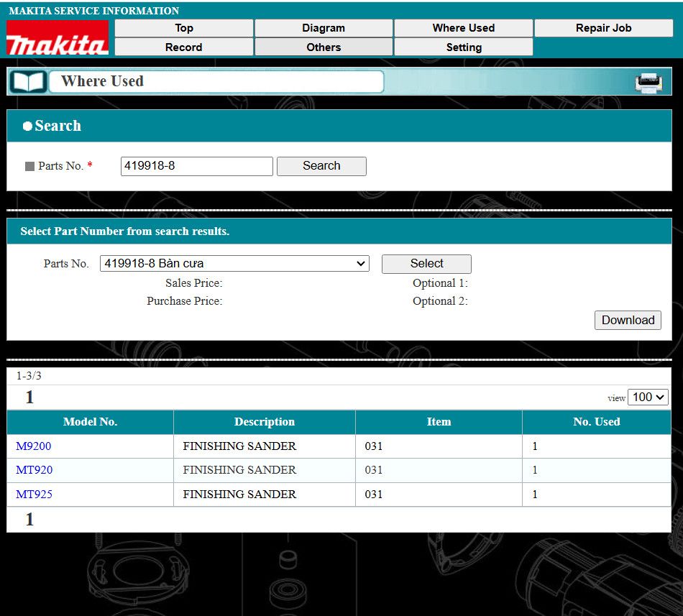The width and height of the screenshot is (683, 616).
Task: Go to Where Used menu
Action: pyautogui.click(x=464, y=28)
